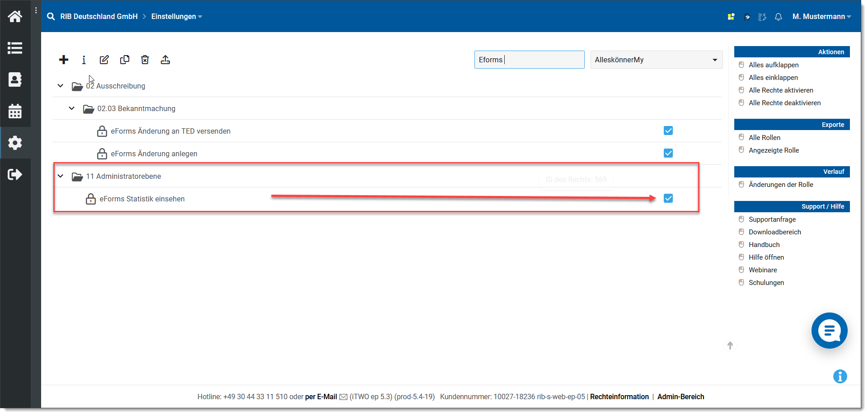Click Hilfe öffnen
Screen dimensions: 868x415
pyautogui.click(x=766, y=257)
